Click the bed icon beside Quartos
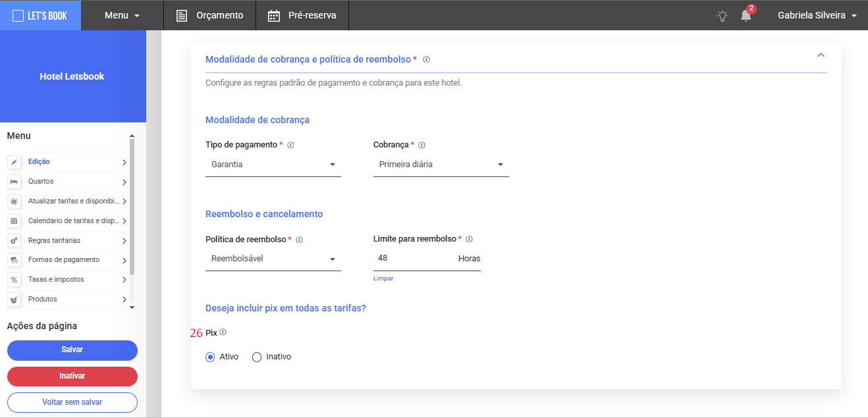 click(x=14, y=182)
